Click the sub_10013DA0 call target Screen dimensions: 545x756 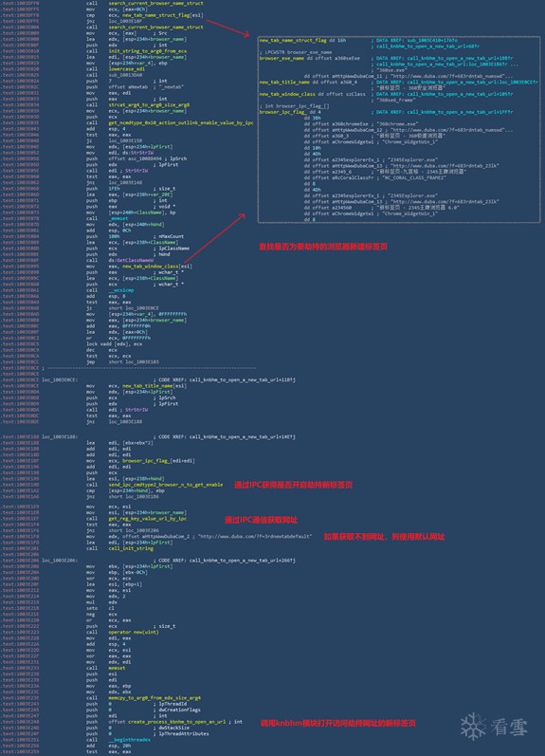tap(125, 75)
